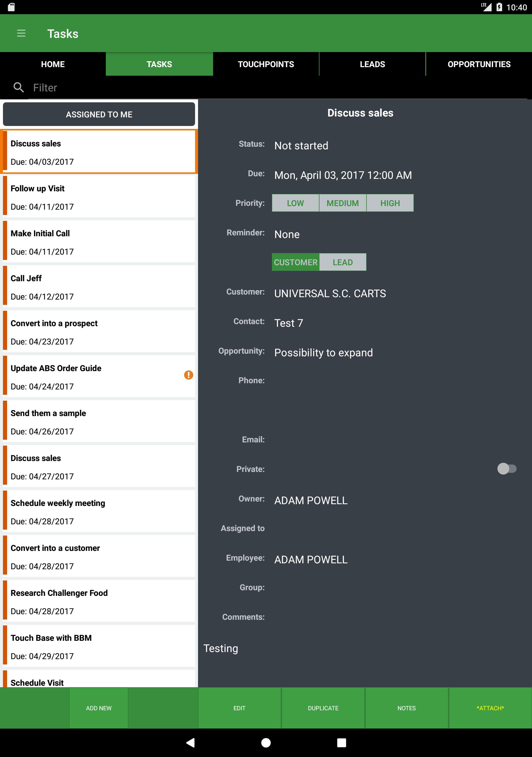Set priority to Low

click(x=295, y=203)
